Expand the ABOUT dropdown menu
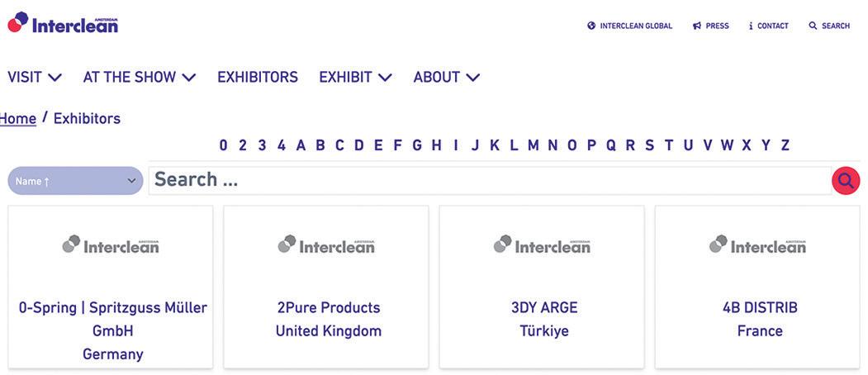Screen dimensions: 868x375 click(x=447, y=77)
